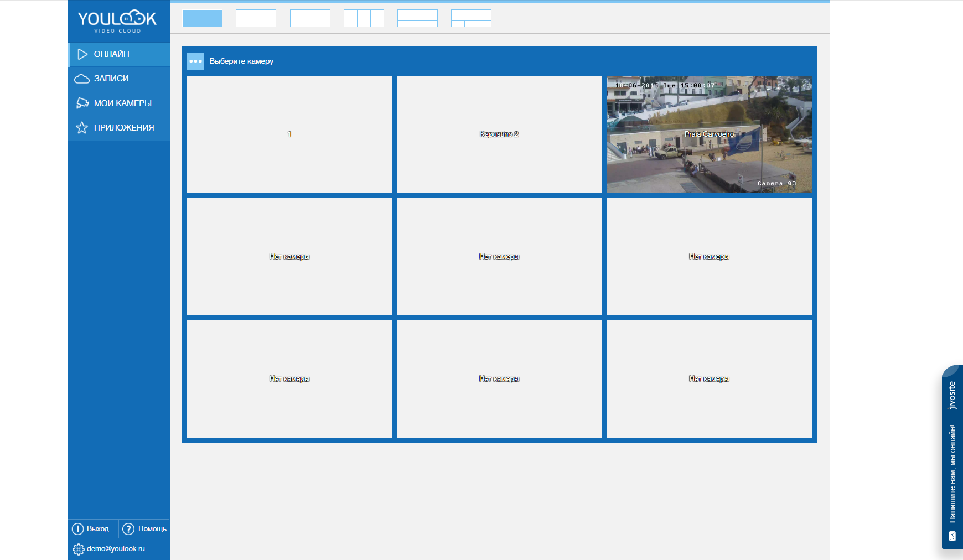The image size is (963, 560).
Task: Open the ОНЛАЙН section
Action: [118, 54]
